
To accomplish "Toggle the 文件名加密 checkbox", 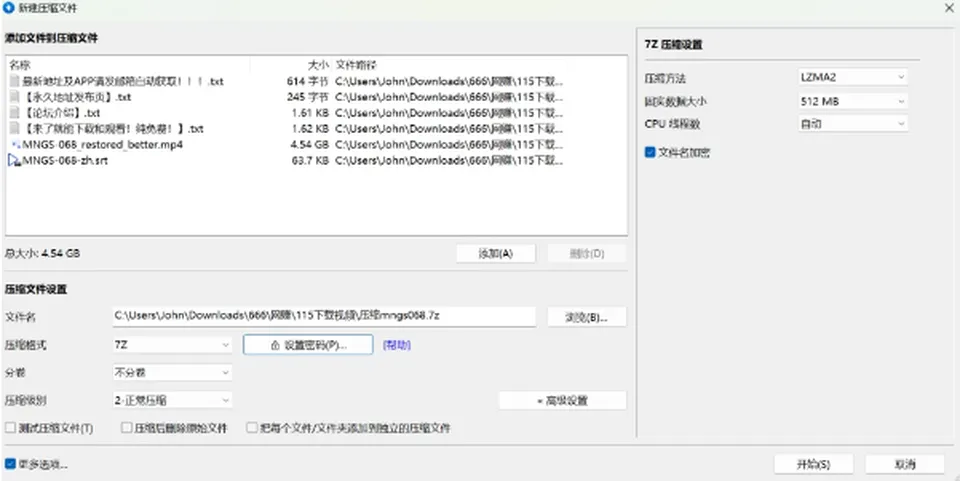I will pyautogui.click(x=650, y=152).
